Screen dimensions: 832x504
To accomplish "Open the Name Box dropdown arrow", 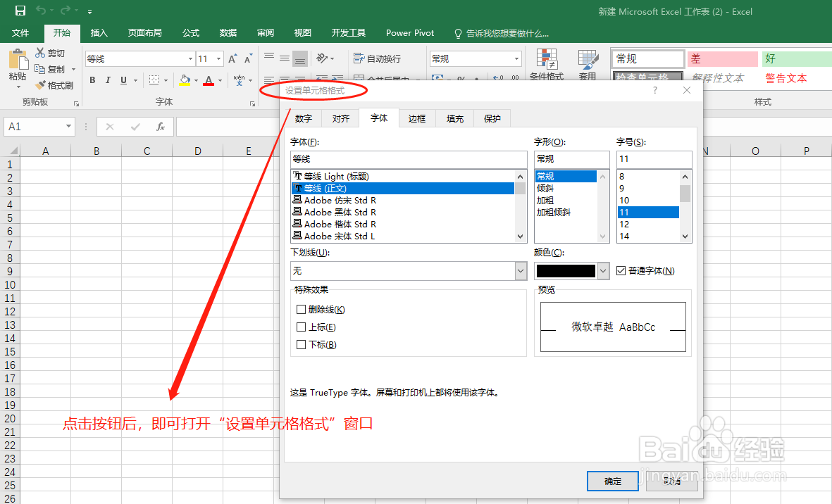I will 68,126.
